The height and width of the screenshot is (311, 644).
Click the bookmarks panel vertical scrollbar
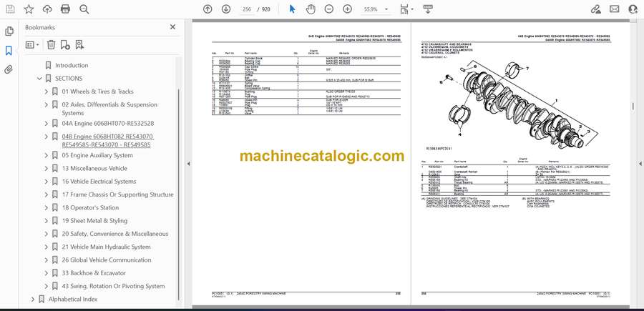click(x=179, y=195)
